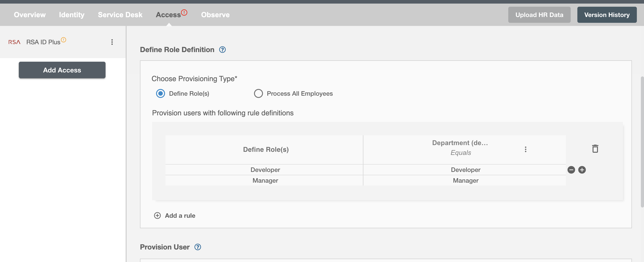Open help for Provision User
Image resolution: width=644 pixels, height=262 pixels.
198,247
